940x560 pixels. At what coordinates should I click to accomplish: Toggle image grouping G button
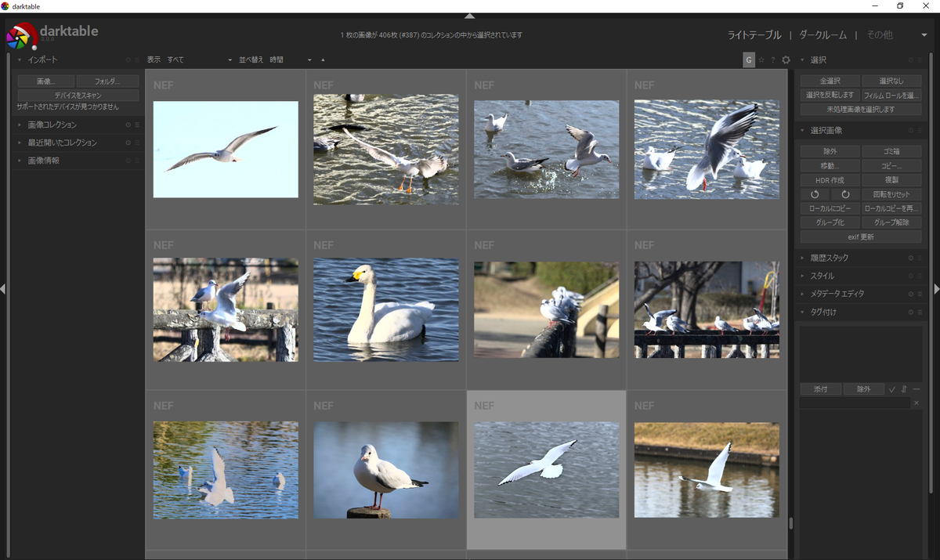click(x=749, y=60)
